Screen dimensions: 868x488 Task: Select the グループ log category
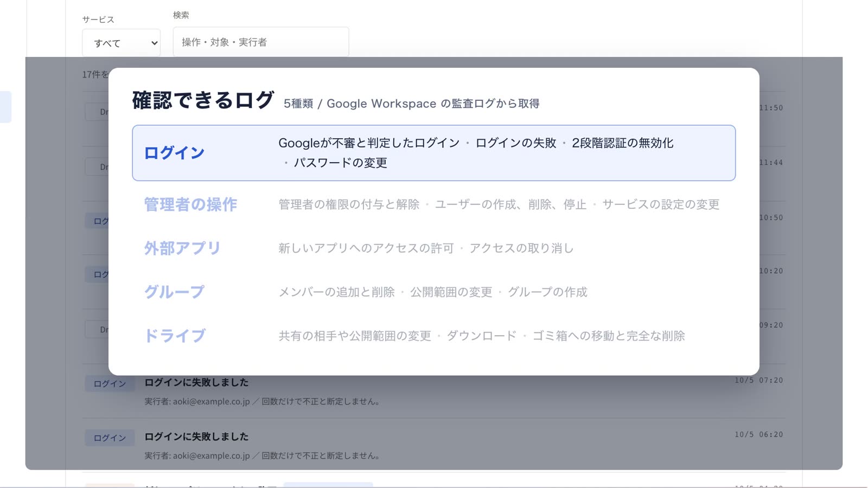pos(174,292)
